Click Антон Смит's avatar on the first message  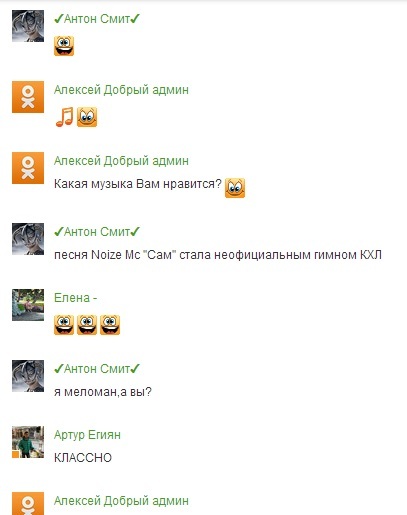point(28,26)
